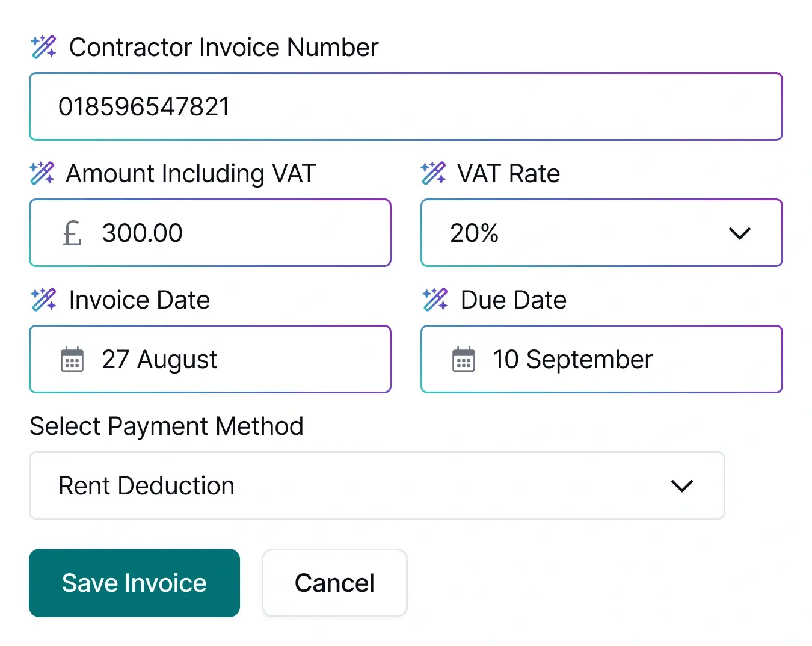Screen dimensions: 812x646
Task: Select the invoice number 018596547821 field
Action: click(405, 106)
